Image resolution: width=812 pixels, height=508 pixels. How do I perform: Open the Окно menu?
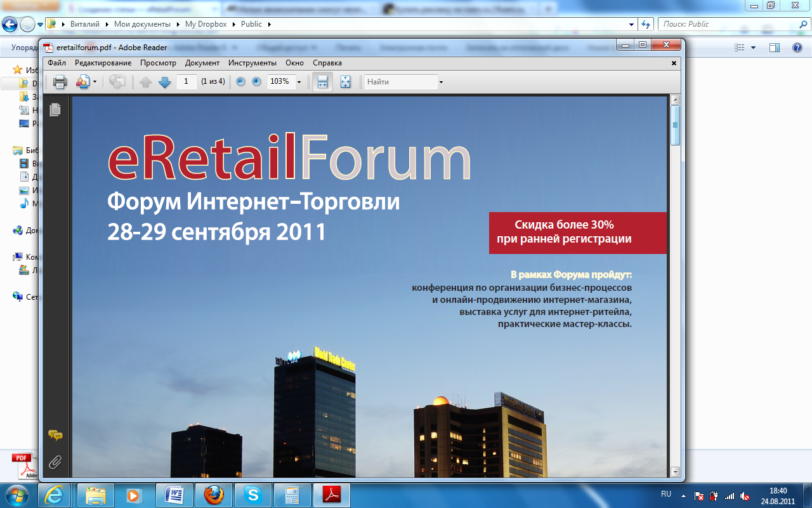click(295, 63)
